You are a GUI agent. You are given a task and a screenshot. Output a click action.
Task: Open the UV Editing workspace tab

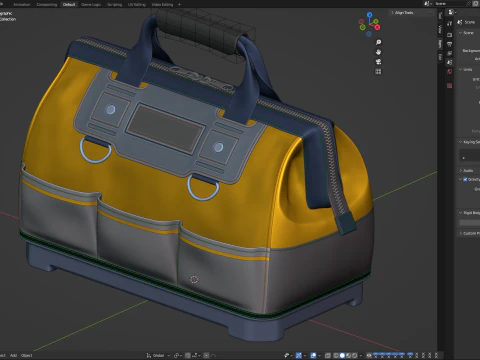coord(137,5)
